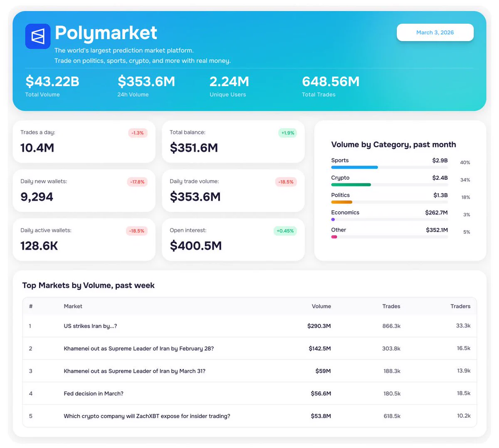Click the Economics $262.7M amount
499x448 pixels.
[x=436, y=213]
